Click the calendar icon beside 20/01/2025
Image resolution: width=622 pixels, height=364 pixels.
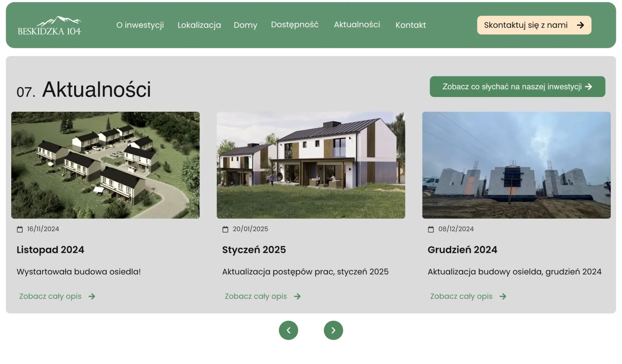coord(225,229)
